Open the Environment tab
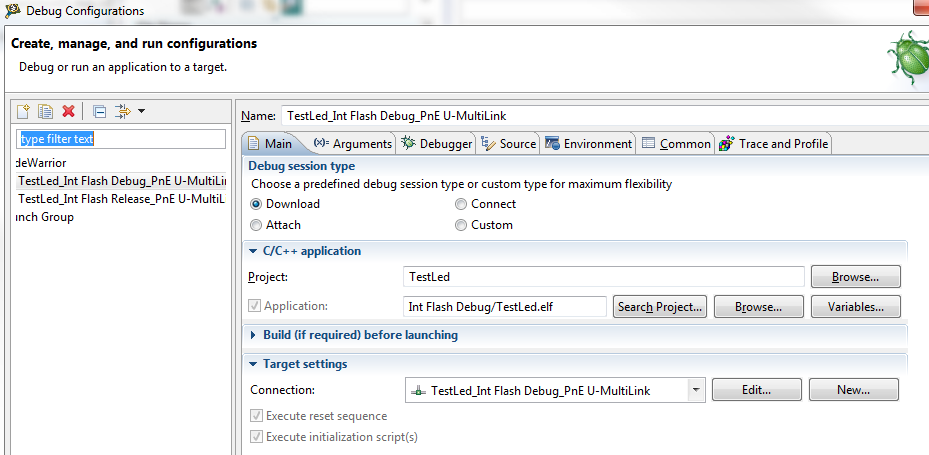Image resolution: width=929 pixels, height=455 pixels. coord(589,144)
